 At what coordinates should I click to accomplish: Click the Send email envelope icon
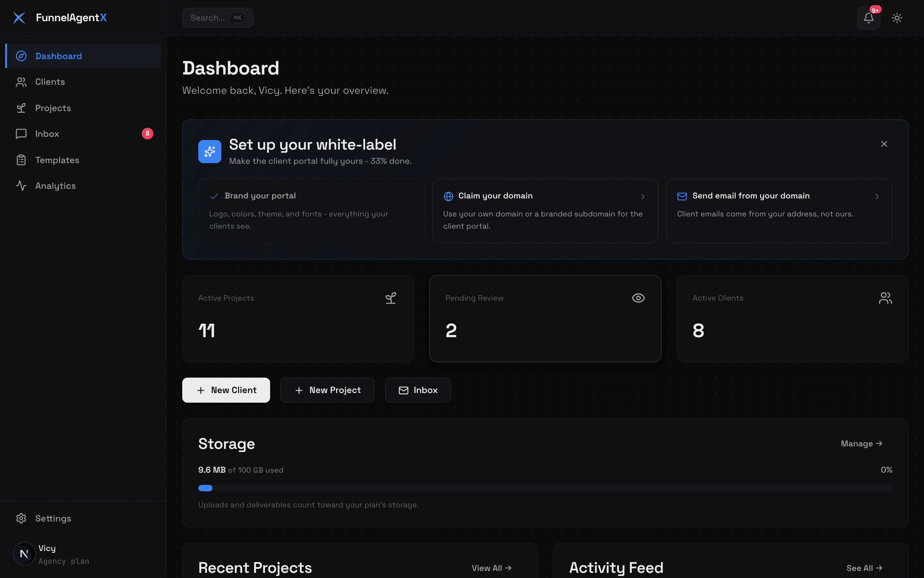(682, 196)
